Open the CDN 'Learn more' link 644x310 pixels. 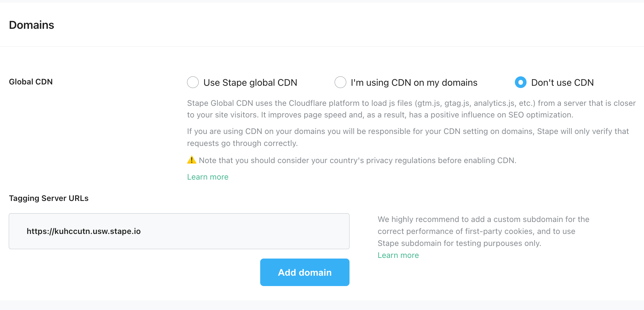point(207,177)
